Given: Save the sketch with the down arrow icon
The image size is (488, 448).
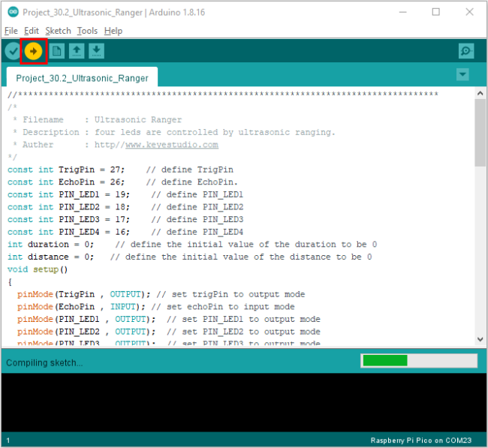Looking at the screenshot, I should 97,51.
